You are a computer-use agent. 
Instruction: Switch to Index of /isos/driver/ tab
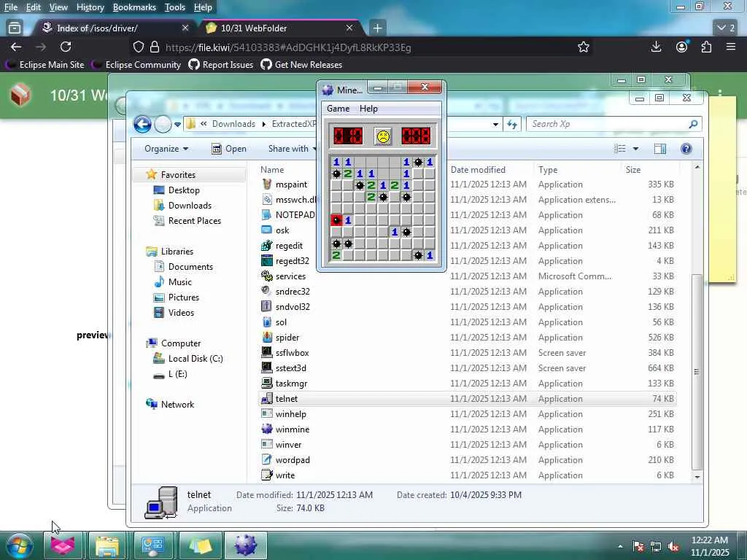115,28
